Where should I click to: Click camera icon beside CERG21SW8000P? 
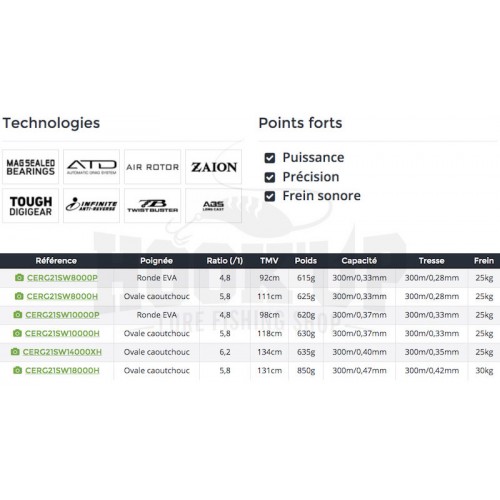19,277
